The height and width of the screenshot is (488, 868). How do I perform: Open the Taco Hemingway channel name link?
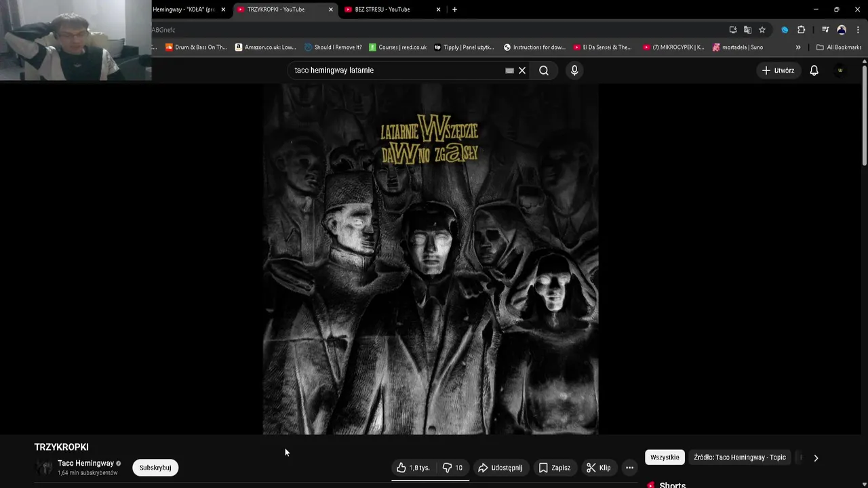click(x=85, y=464)
